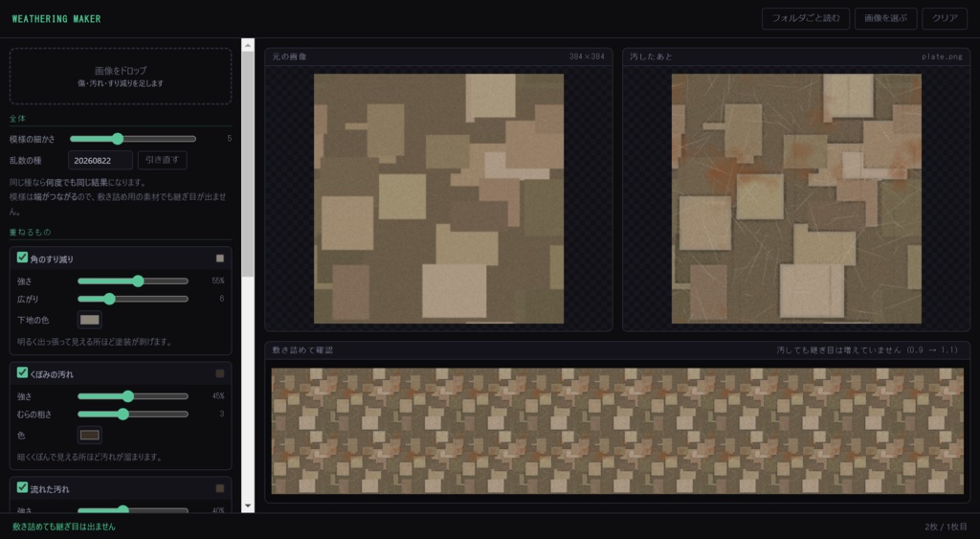Open the 下地の色 color swatch

click(x=89, y=320)
